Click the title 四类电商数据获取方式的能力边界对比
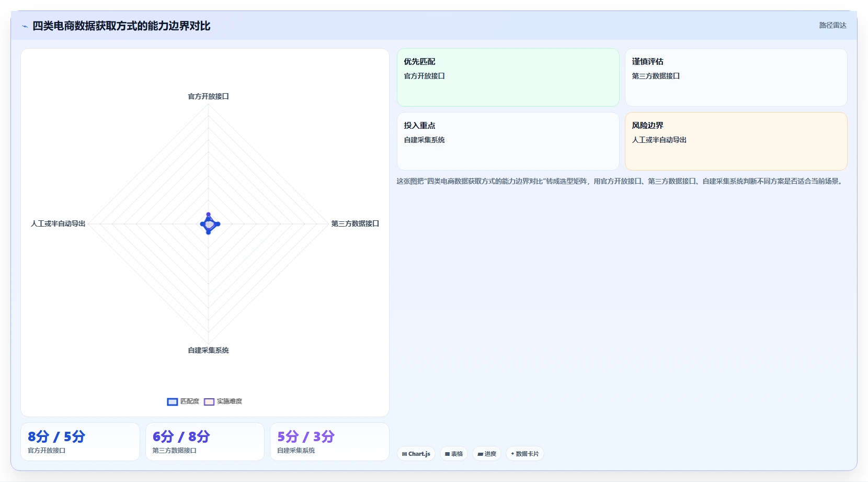This screenshot has height=482, width=868. (x=121, y=26)
